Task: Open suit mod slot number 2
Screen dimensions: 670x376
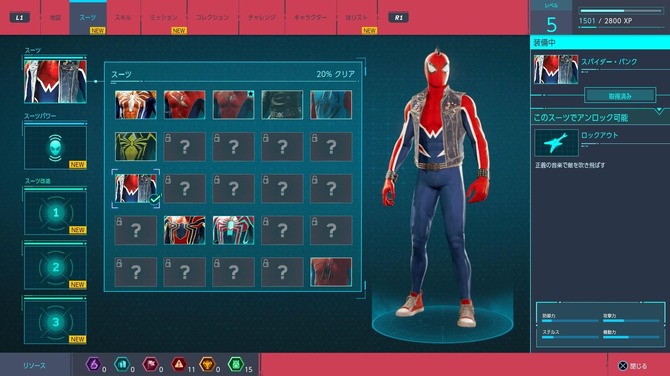Action: click(x=56, y=267)
